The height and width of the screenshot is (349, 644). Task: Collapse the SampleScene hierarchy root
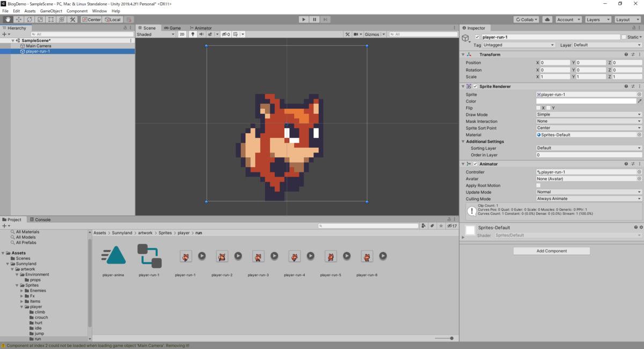point(13,41)
